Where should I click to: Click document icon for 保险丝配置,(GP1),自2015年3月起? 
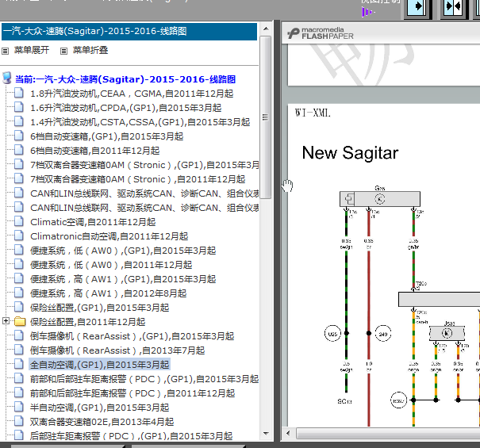pos(19,307)
